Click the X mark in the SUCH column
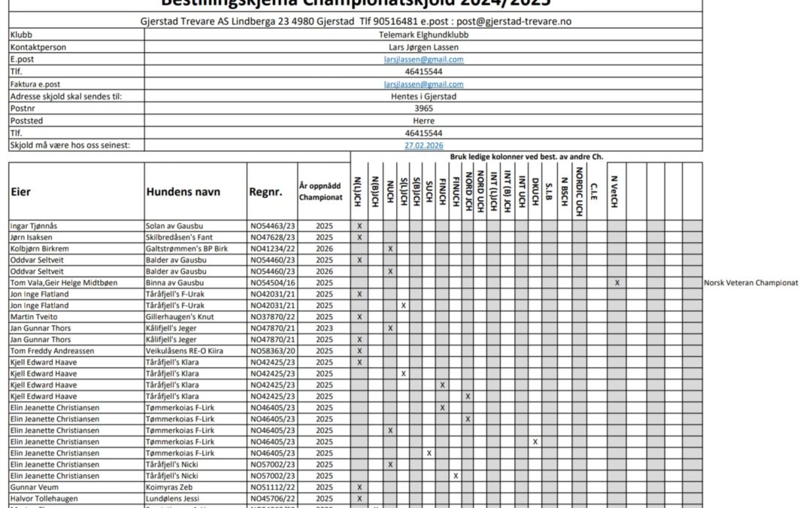 click(x=429, y=454)
